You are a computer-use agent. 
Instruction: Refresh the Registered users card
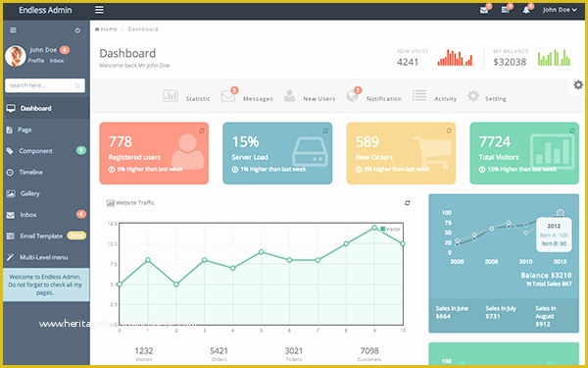coord(202,131)
